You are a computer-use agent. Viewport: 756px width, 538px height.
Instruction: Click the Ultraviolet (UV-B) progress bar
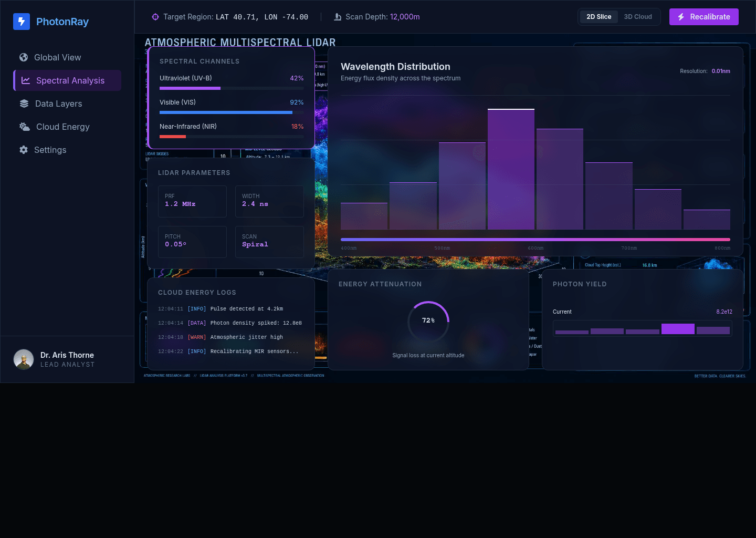click(232, 88)
